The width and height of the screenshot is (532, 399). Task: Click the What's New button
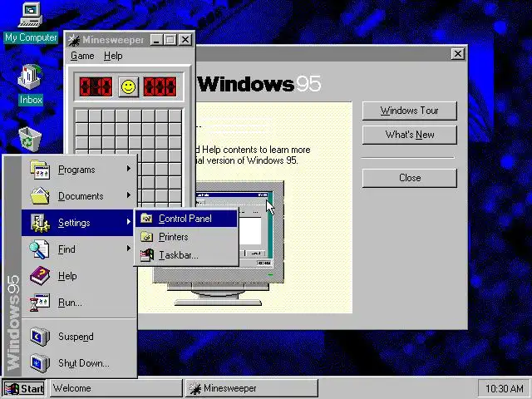410,135
